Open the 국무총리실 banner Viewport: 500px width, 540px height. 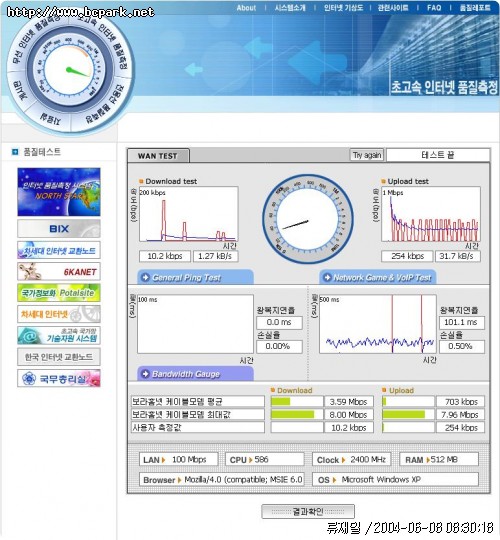point(59,378)
